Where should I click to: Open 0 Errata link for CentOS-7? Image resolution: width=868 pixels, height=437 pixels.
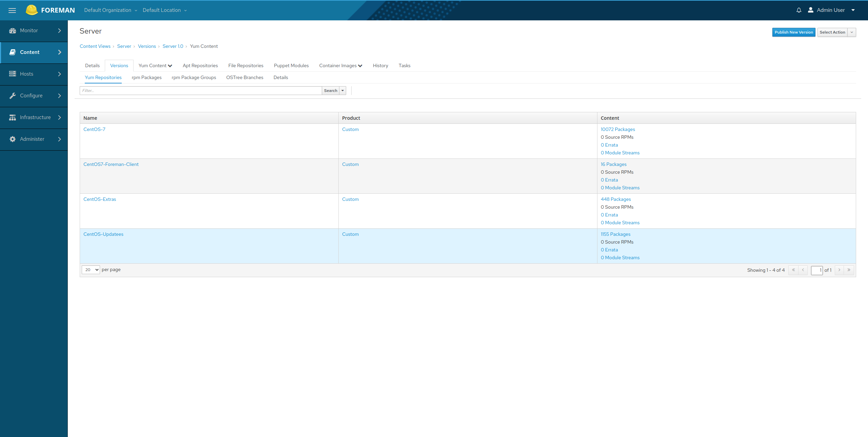pos(609,145)
